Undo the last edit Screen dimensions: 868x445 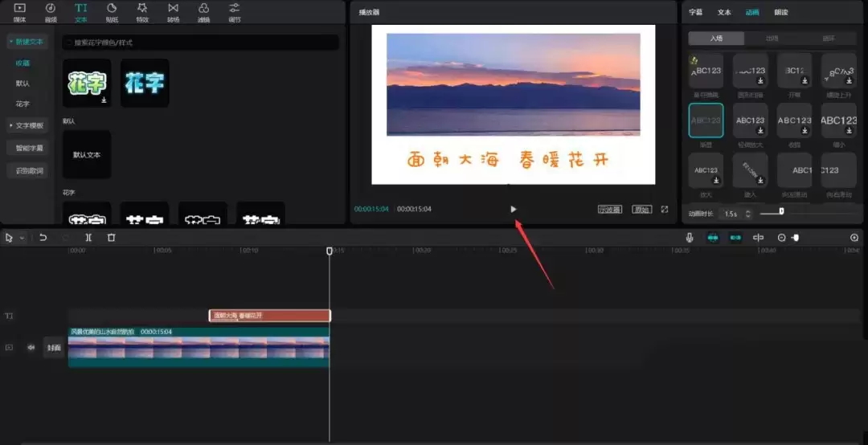click(43, 238)
